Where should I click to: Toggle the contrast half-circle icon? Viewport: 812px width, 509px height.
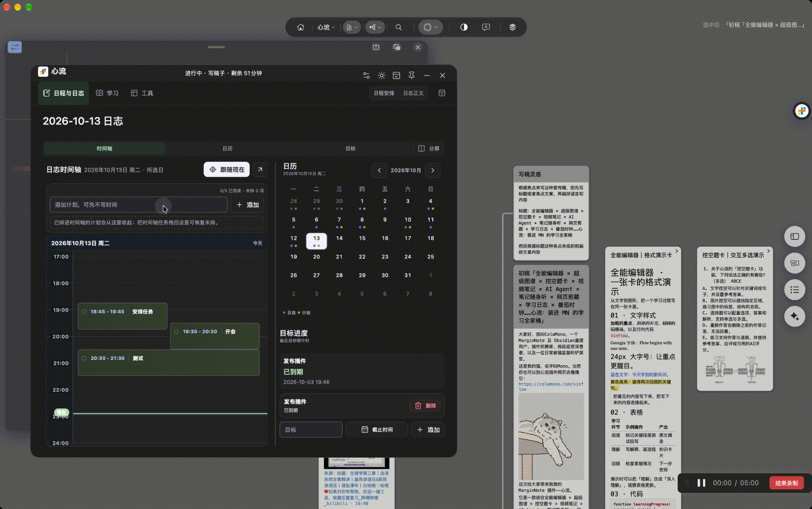(464, 27)
